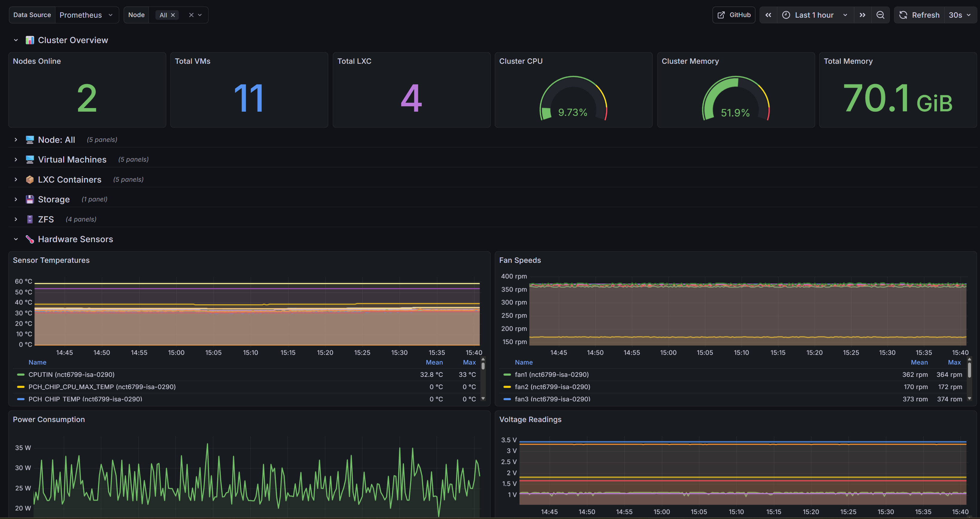The width and height of the screenshot is (980, 519).
Task: Toggle CPUTIN series in temperature legend
Action: (x=72, y=374)
